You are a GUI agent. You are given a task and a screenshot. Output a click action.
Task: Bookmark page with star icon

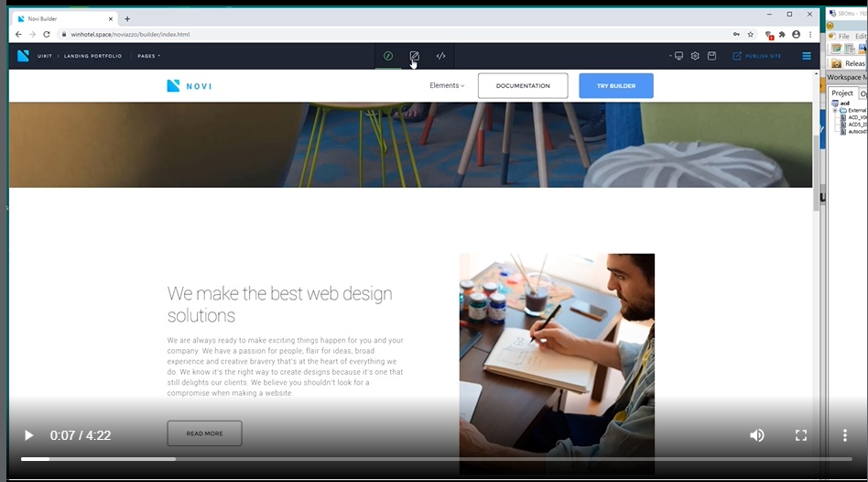pos(751,34)
